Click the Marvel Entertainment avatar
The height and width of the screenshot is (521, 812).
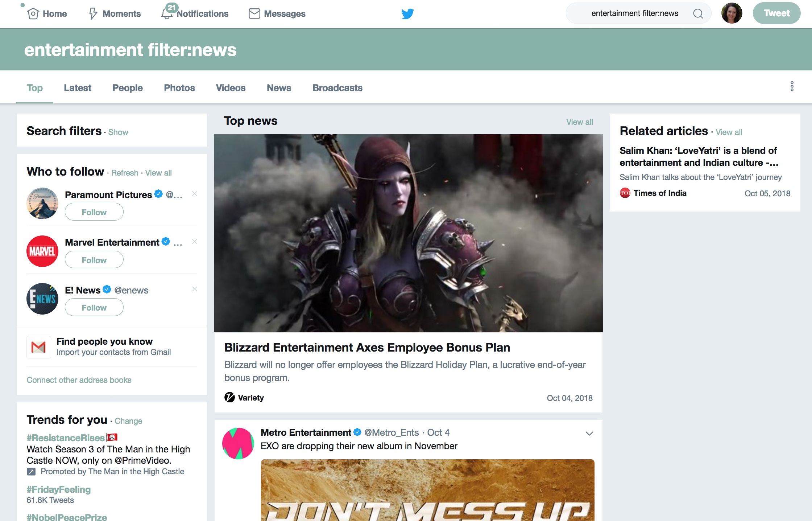[42, 251]
